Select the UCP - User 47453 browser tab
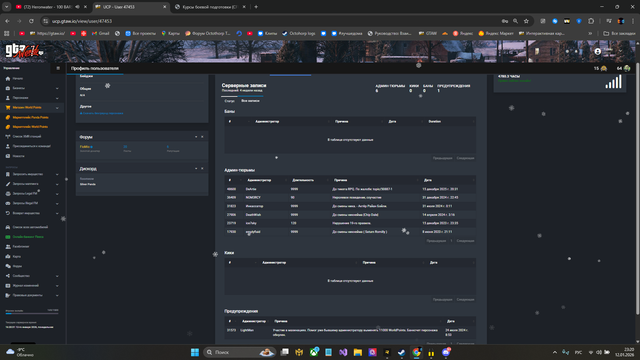Viewport: 640px width, 360px height. 131,7
